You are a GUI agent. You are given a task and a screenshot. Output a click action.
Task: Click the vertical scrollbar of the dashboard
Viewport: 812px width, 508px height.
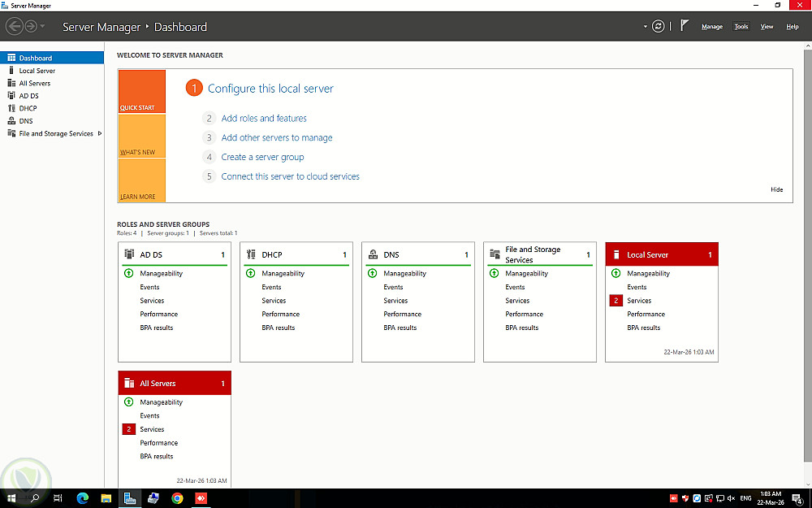click(x=807, y=254)
